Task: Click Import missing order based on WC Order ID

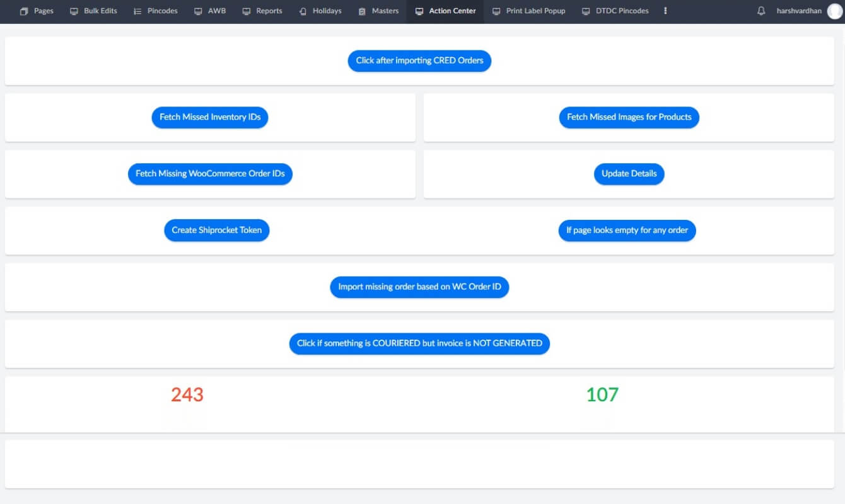Action: (419, 287)
